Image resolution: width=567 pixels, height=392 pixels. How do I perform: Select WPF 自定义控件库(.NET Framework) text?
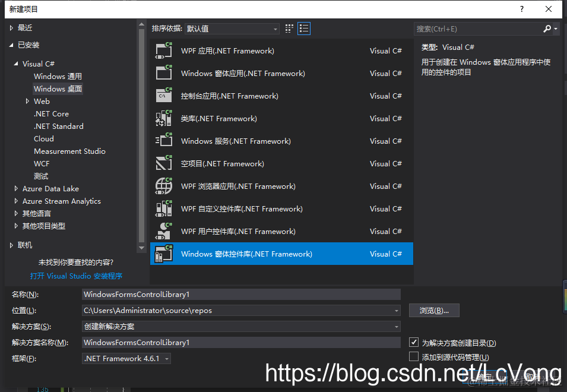(242, 209)
